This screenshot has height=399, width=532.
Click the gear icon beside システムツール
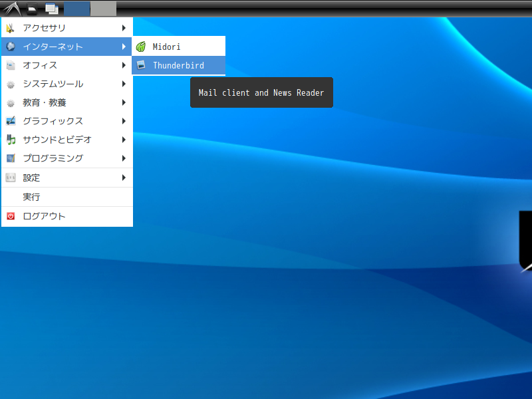tap(11, 84)
